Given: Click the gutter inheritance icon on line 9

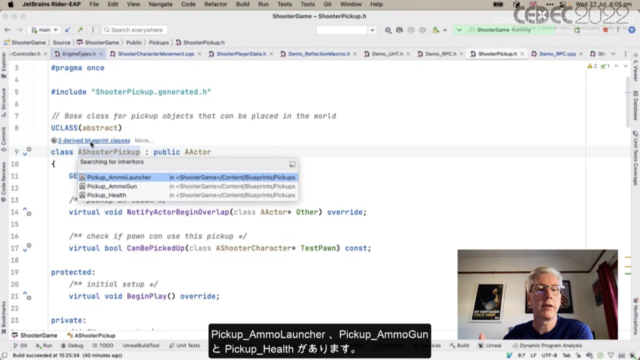Looking at the screenshot, I should pyautogui.click(x=27, y=151).
